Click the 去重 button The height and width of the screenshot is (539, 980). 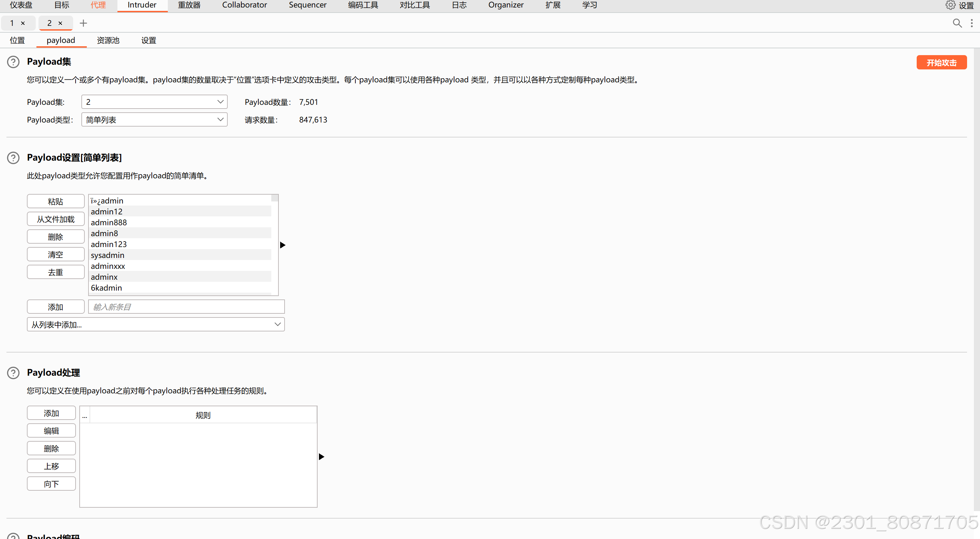click(x=55, y=272)
